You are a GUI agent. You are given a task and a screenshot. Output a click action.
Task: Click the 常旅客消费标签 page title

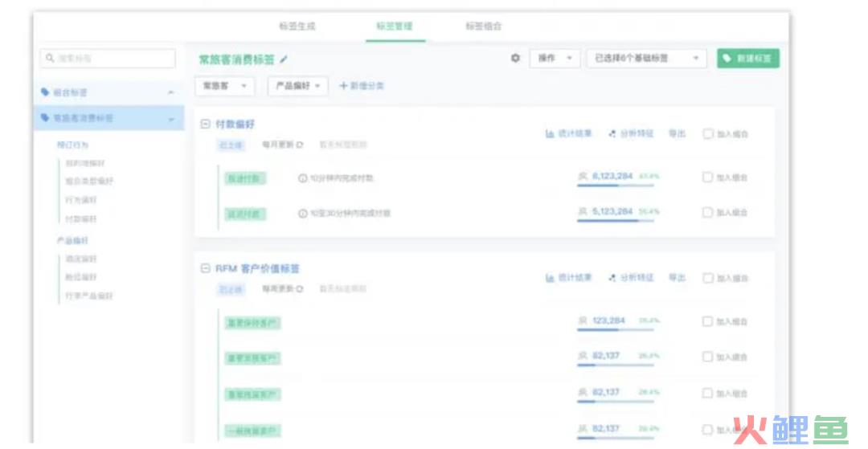pos(237,59)
